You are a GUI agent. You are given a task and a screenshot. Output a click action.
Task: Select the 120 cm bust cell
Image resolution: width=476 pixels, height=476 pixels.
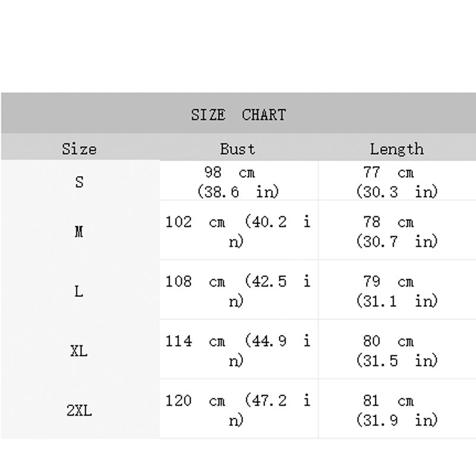(x=239, y=409)
